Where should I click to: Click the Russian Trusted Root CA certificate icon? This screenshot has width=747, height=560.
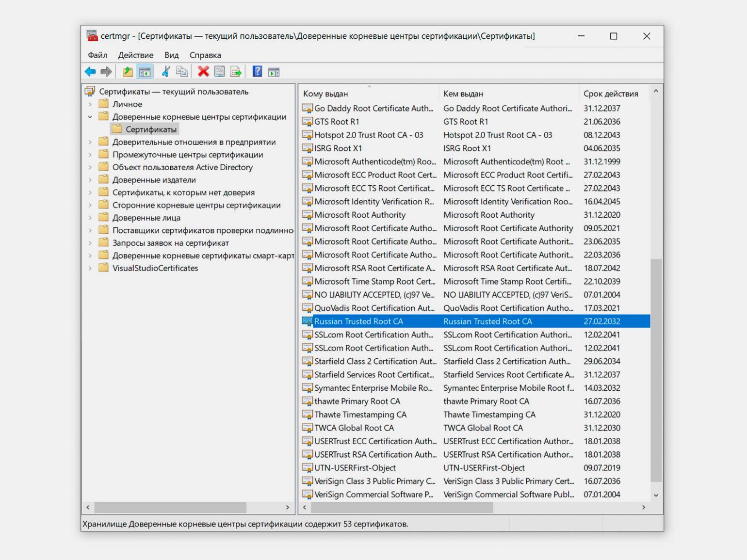tap(308, 321)
